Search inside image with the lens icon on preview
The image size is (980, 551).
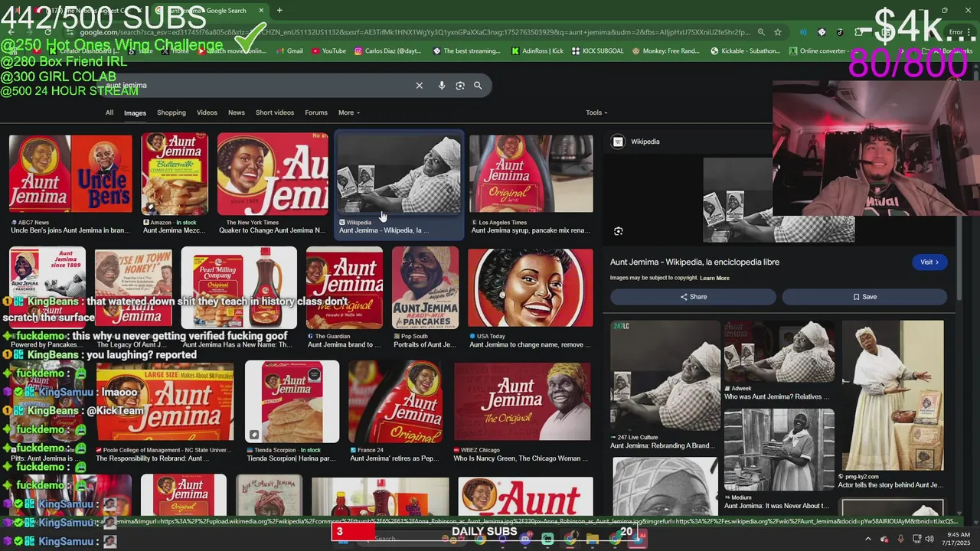coord(619,231)
